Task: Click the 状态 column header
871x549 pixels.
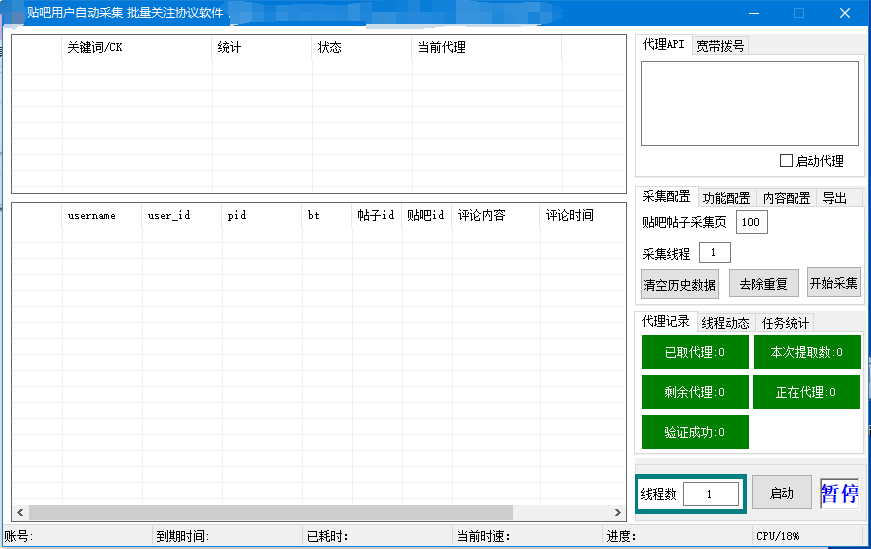Action: pyautogui.click(x=362, y=47)
